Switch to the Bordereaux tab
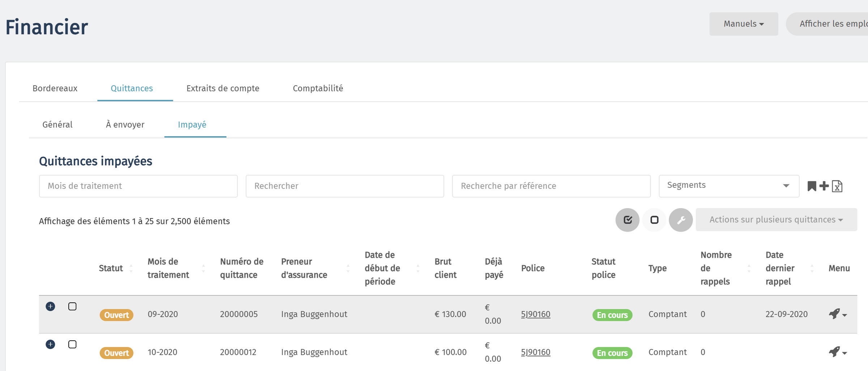Screen dimensions: 868x371 (x=55, y=89)
